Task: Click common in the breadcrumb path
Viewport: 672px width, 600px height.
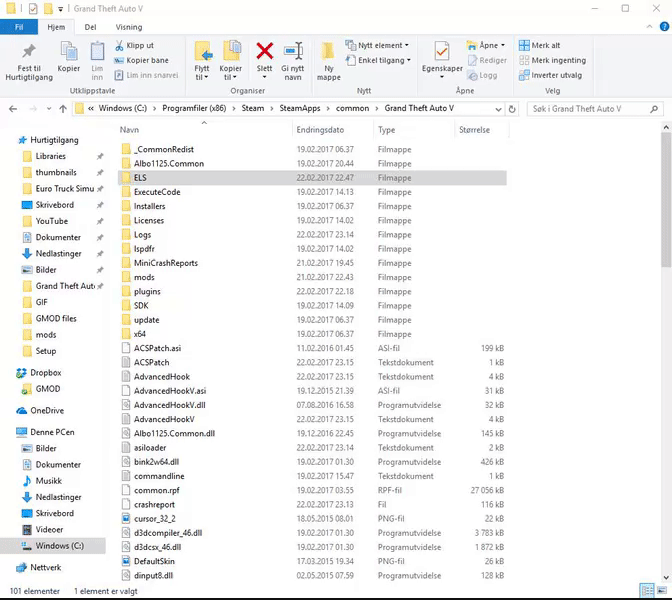Action: click(352, 108)
